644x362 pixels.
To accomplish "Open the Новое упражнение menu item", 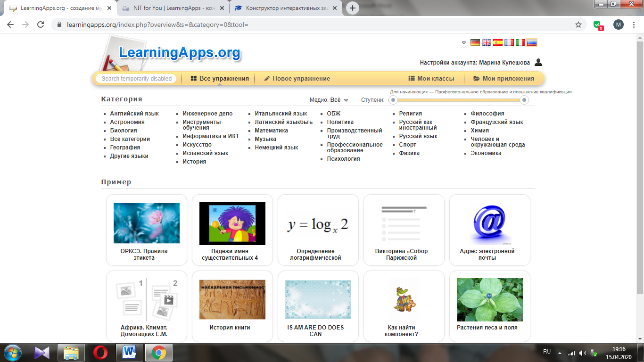I will [297, 79].
